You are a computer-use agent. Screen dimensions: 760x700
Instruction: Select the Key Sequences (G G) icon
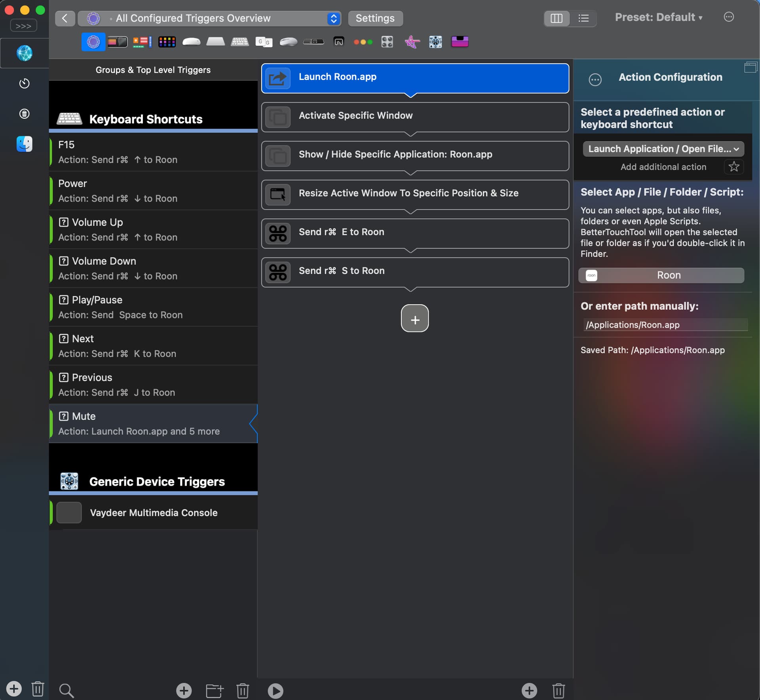[x=264, y=42]
